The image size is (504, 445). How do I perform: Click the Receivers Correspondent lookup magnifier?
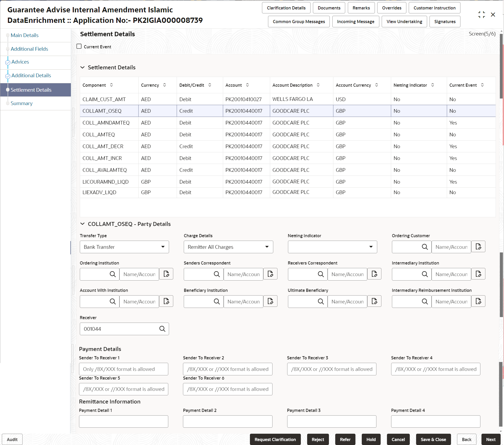(x=321, y=274)
